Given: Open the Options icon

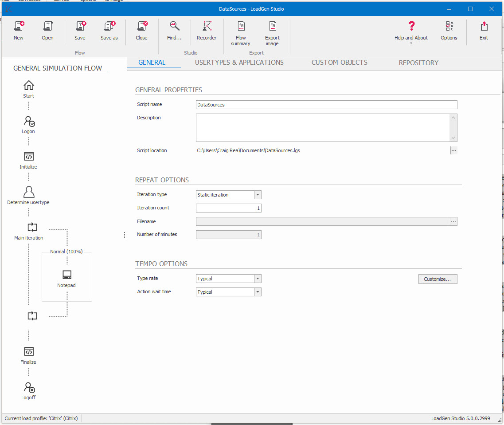Looking at the screenshot, I should [x=449, y=31].
